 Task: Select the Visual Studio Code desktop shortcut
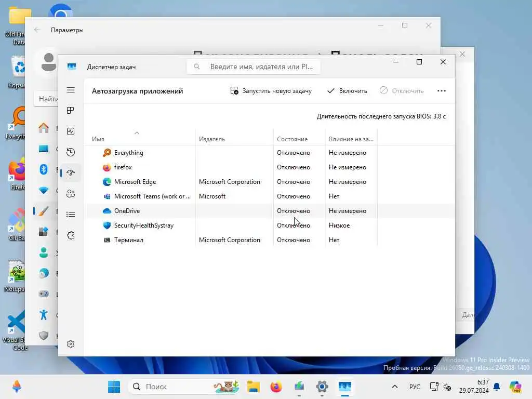[15, 330]
